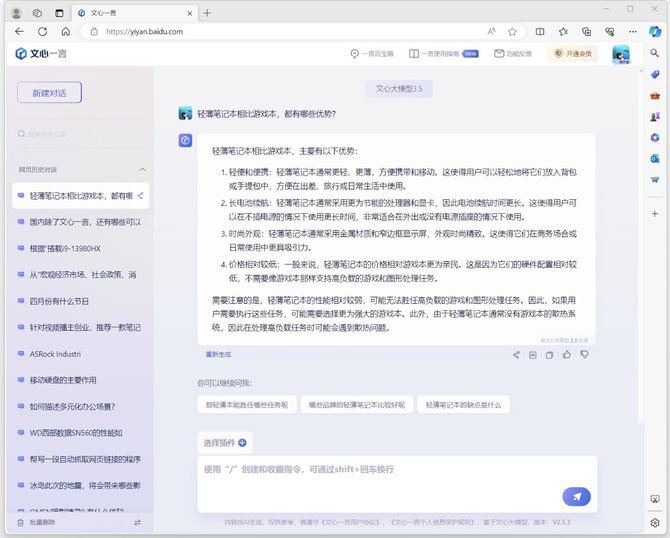The height and width of the screenshot is (538, 670).
Task: Click the send paper-plane button
Action: pos(576,497)
